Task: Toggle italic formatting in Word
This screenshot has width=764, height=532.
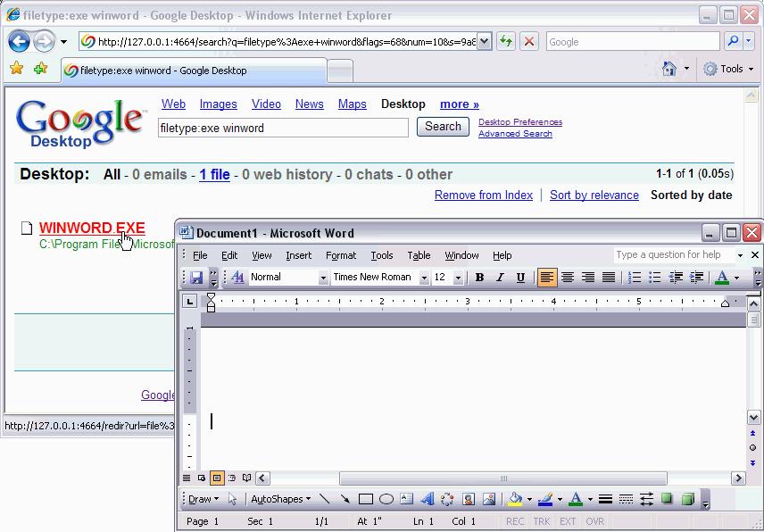Action: [500, 278]
